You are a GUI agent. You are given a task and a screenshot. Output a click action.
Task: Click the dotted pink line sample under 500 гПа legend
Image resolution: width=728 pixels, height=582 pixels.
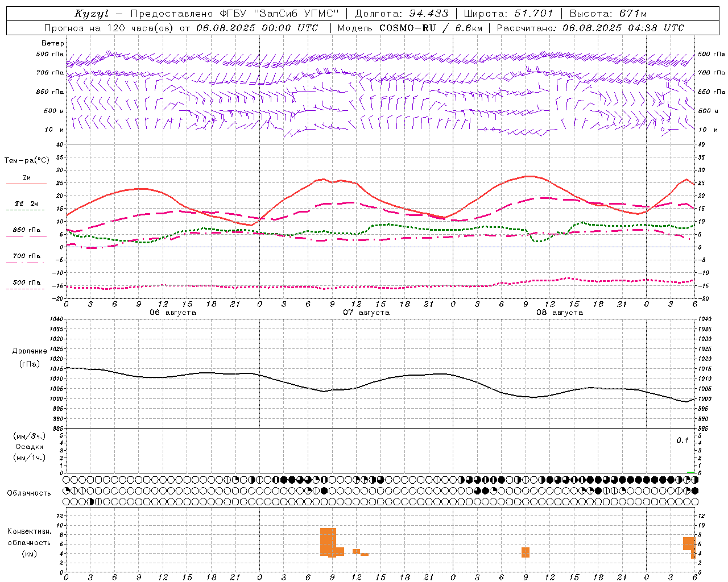(x=26, y=289)
